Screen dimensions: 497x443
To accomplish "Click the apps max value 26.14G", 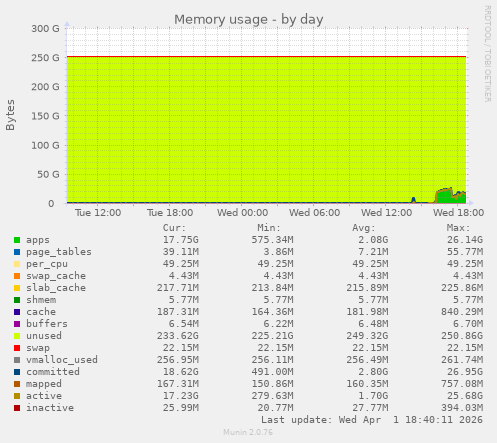I will click(465, 240).
